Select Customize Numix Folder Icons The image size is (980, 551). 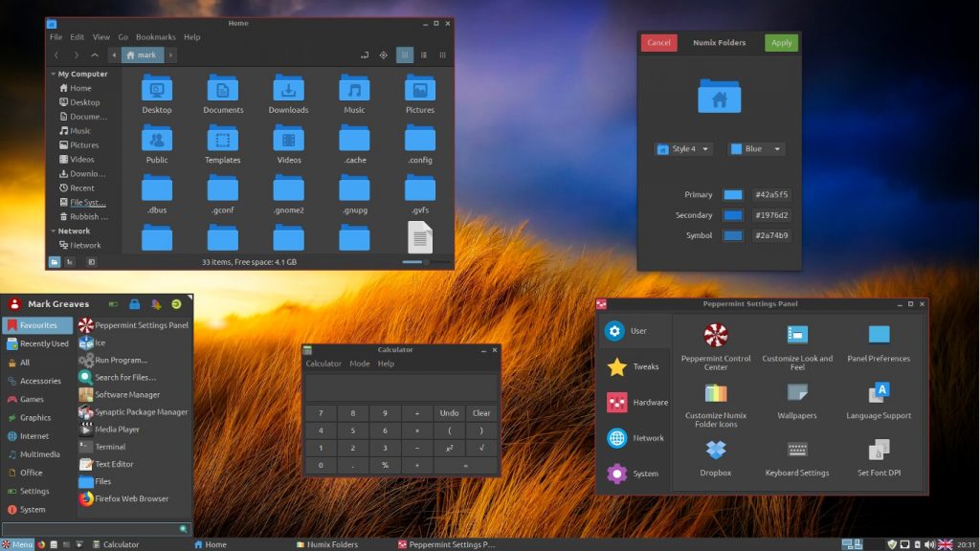click(714, 392)
